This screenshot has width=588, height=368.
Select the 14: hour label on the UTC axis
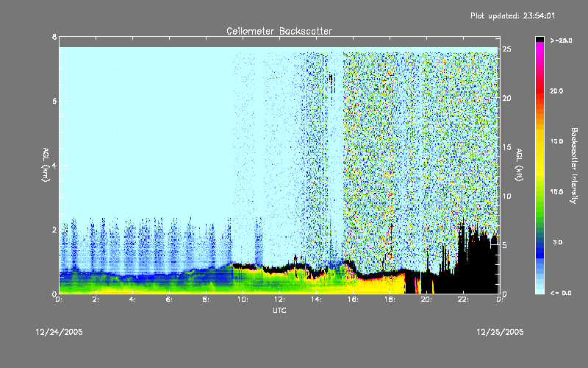click(316, 300)
